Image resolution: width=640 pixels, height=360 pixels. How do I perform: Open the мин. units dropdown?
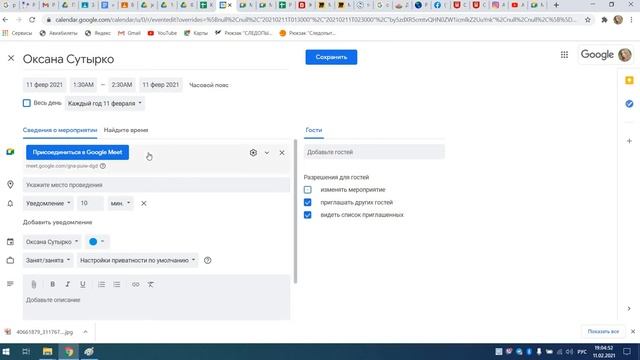pyautogui.click(x=120, y=203)
